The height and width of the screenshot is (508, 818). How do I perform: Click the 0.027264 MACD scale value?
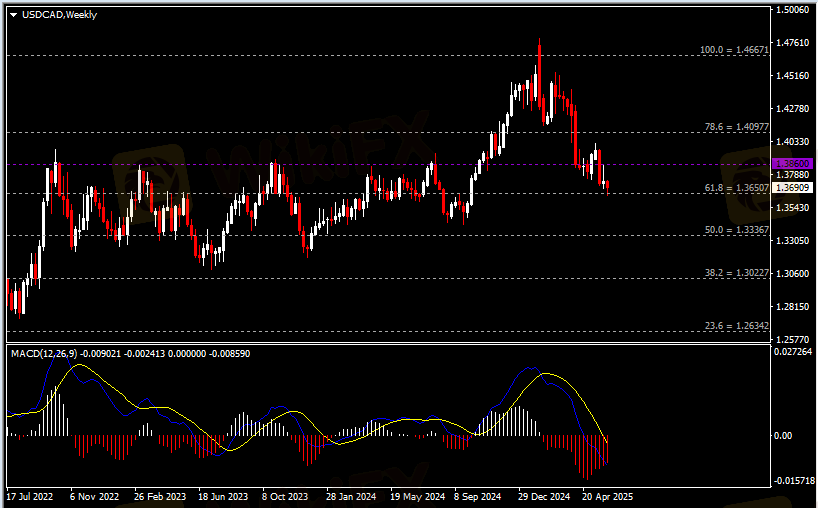tap(792, 352)
